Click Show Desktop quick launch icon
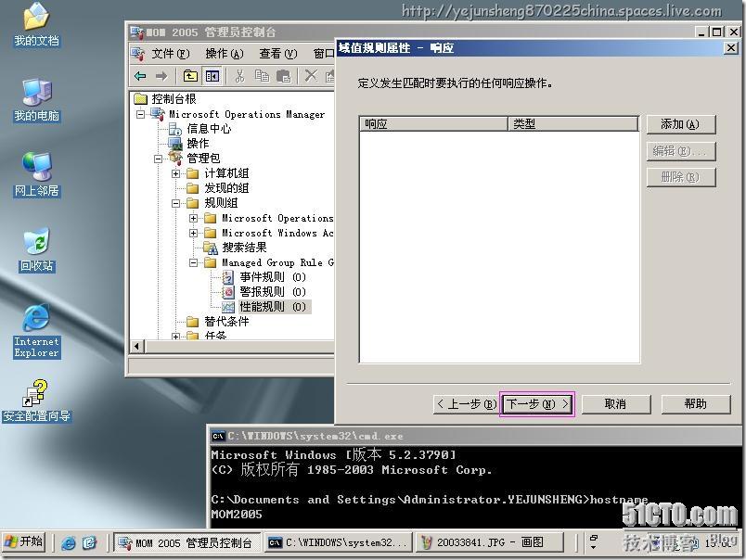Viewport: 746px width, 560px height. 89,543
